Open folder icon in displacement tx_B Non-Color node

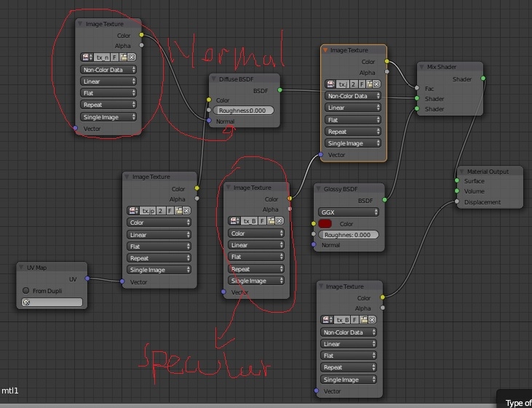point(364,320)
